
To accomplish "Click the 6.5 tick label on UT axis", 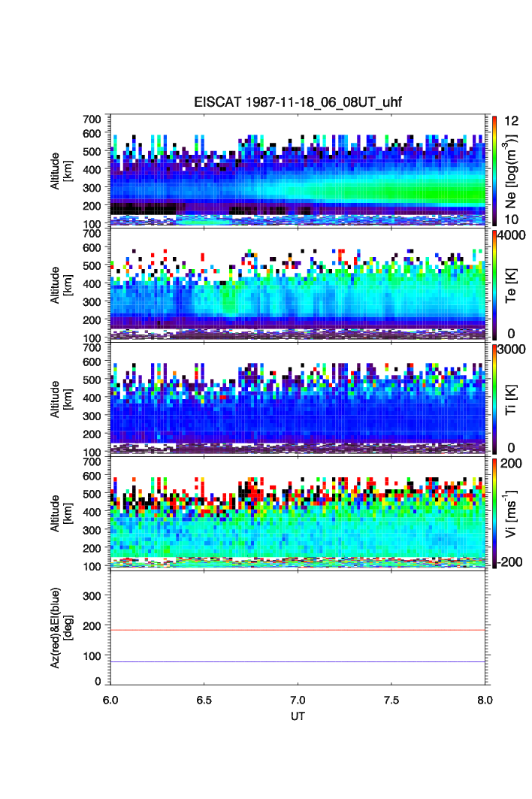I will [204, 699].
